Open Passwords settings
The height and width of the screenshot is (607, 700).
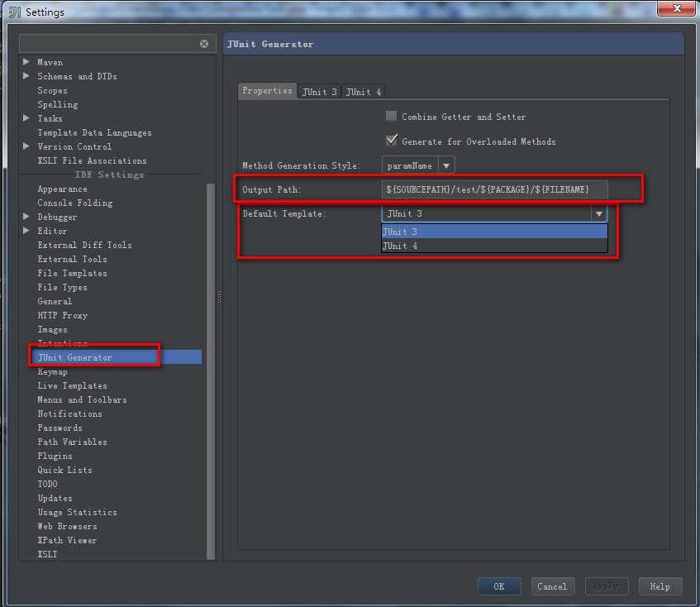click(x=60, y=428)
